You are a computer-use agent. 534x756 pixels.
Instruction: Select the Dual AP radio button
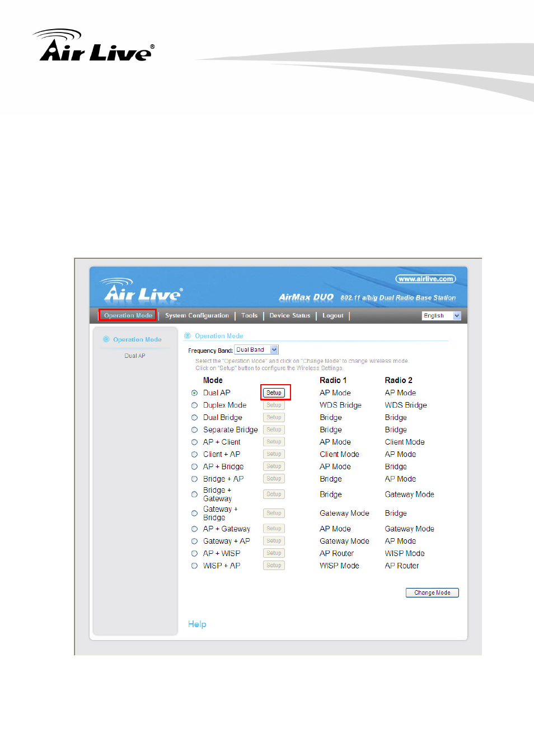click(x=194, y=393)
